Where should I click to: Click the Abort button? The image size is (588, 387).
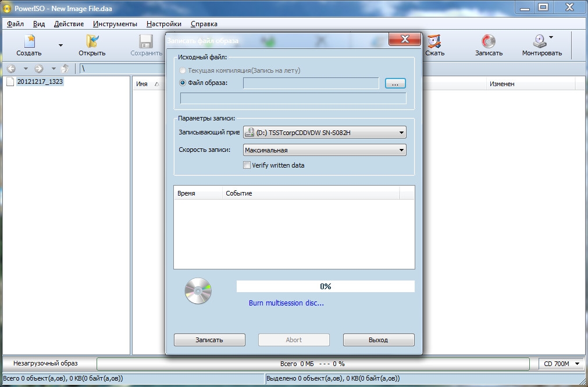(294, 340)
